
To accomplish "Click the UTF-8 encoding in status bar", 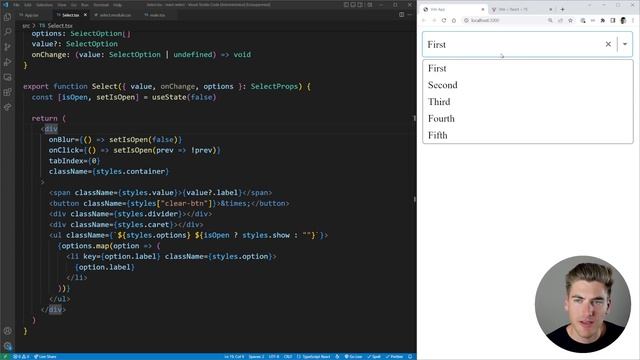I will 274,356.
